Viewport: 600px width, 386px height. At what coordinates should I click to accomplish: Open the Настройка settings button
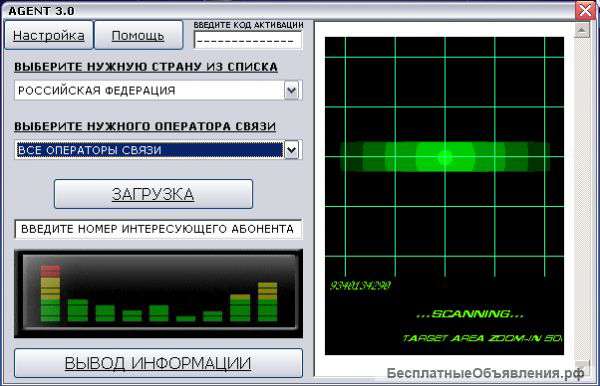(49, 35)
